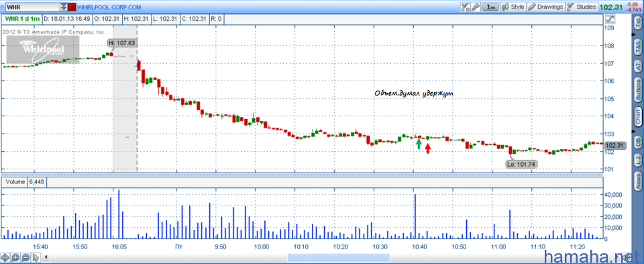Click the quick study flask icon

(466, 7)
